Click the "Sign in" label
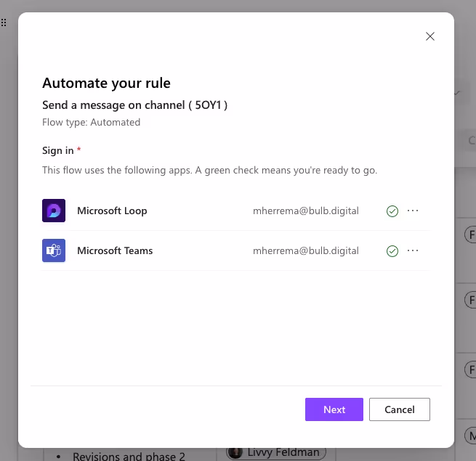 (x=58, y=150)
